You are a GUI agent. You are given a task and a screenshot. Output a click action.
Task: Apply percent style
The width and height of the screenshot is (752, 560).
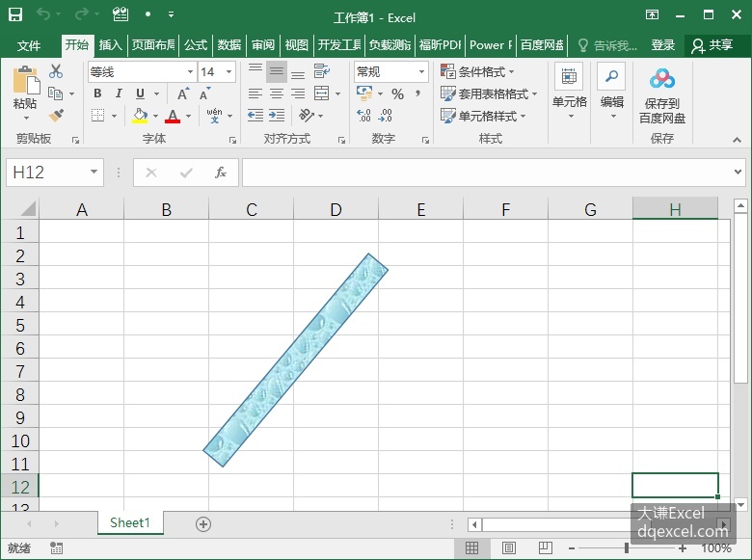[x=397, y=93]
